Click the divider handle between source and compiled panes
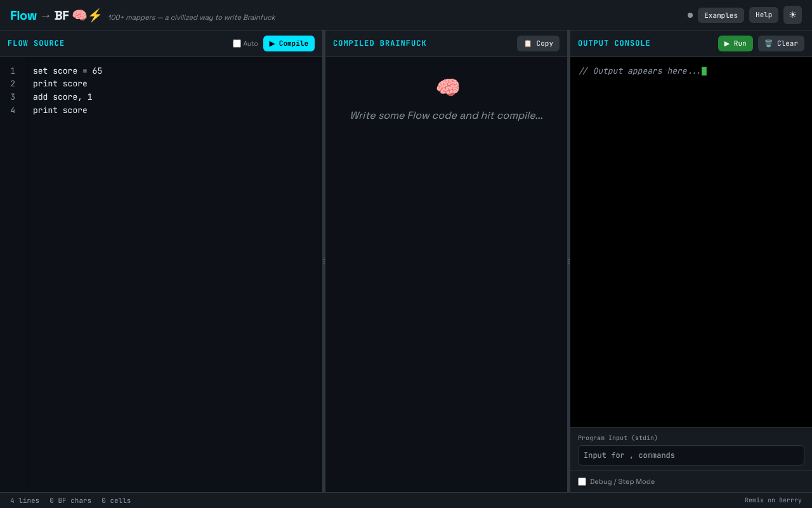 point(324,261)
